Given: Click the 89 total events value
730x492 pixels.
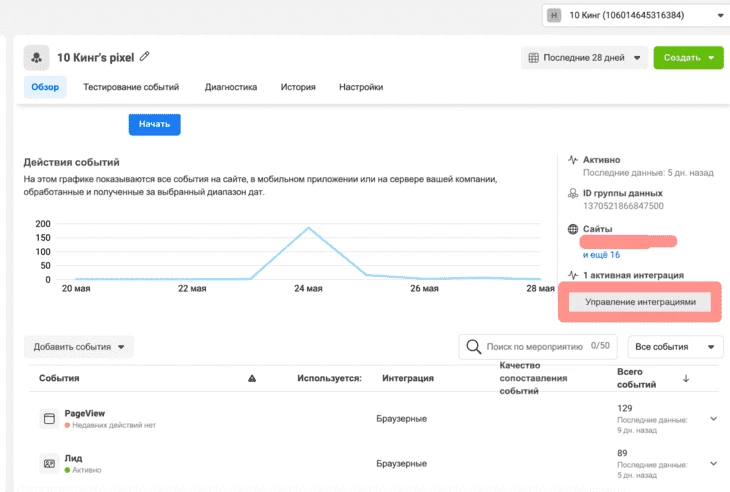Looking at the screenshot, I should click(622, 453).
